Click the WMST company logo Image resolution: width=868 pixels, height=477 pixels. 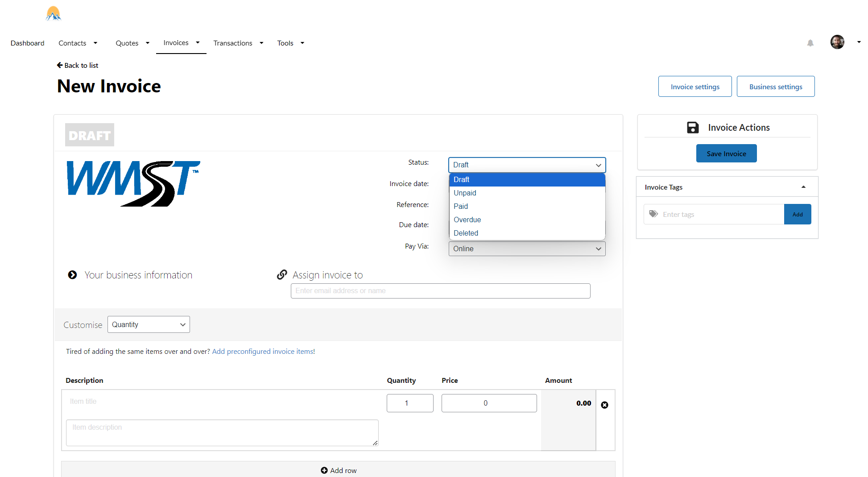pos(133,183)
